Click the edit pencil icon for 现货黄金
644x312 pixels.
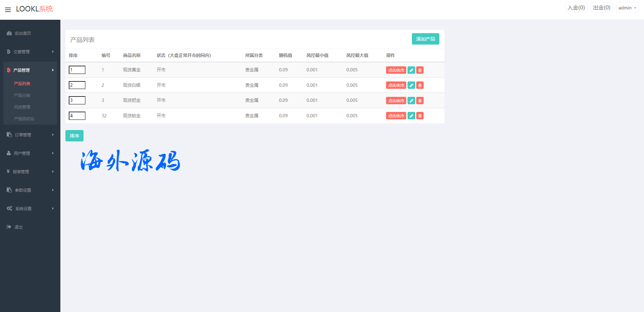click(x=411, y=70)
